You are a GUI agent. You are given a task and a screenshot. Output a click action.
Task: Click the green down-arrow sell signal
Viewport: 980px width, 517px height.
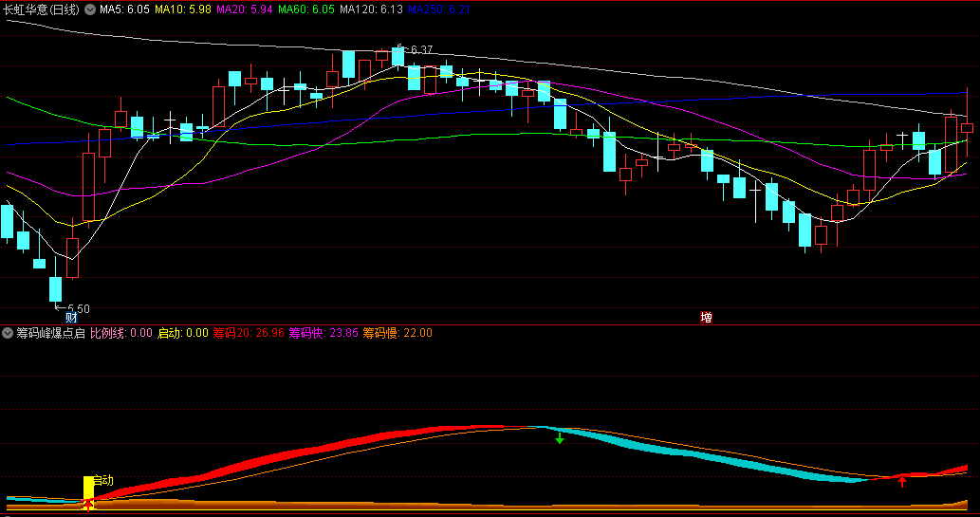pyautogui.click(x=560, y=438)
